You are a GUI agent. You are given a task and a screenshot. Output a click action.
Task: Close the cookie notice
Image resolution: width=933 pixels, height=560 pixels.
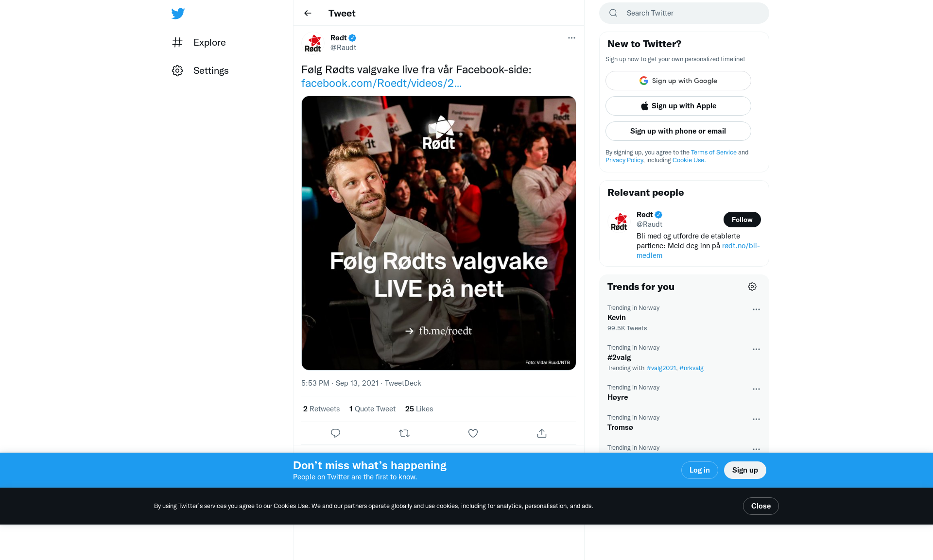761,506
